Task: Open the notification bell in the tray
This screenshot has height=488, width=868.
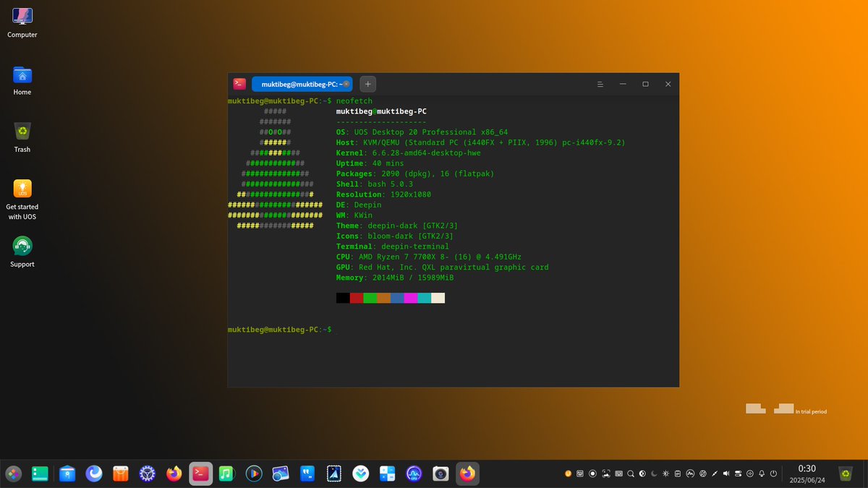Action: (762, 474)
